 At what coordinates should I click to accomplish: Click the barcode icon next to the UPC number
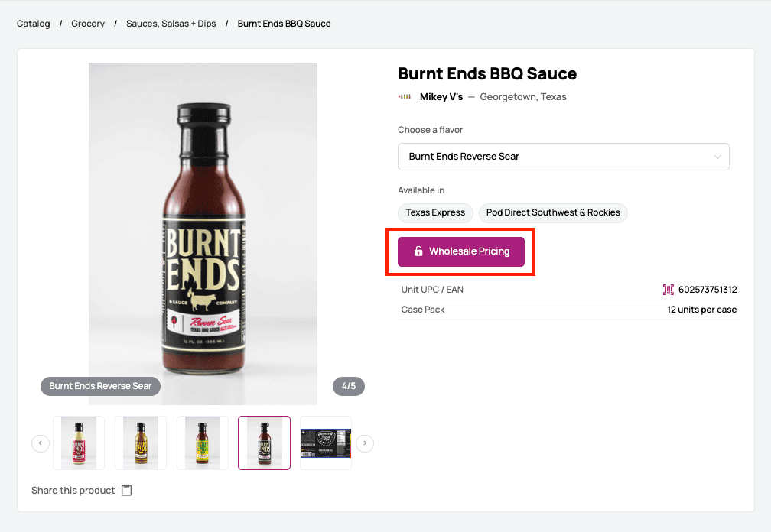[669, 290]
